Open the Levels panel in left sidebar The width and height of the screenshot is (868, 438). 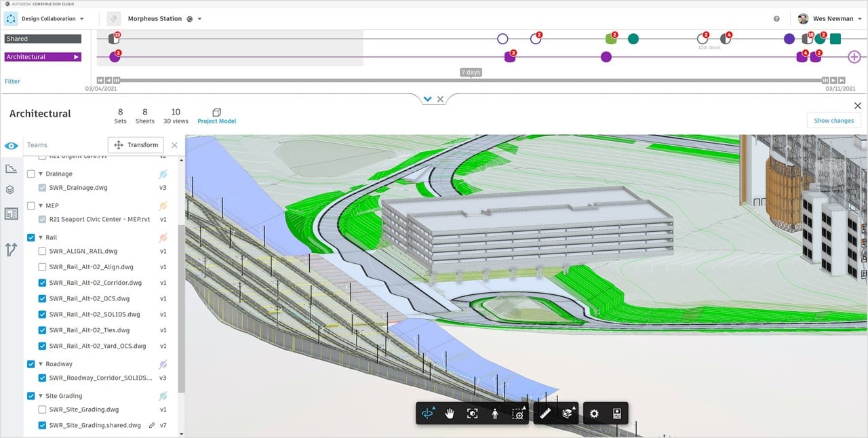click(11, 167)
